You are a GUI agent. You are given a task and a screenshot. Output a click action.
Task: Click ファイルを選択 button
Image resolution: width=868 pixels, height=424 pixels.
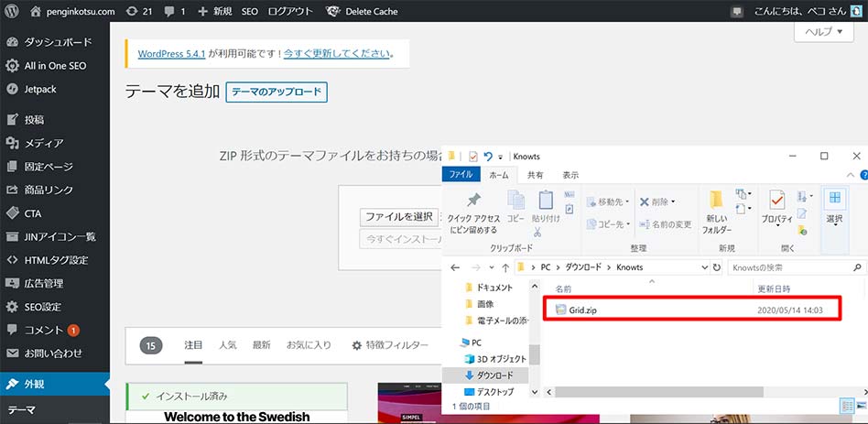[398, 216]
